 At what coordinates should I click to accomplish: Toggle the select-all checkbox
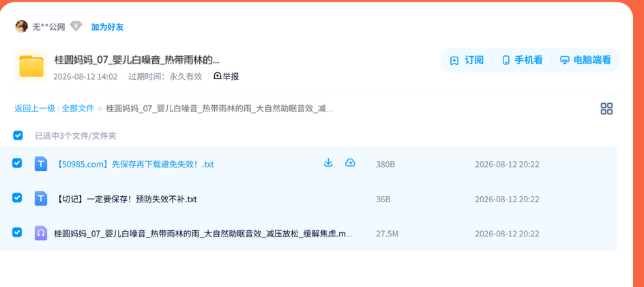pos(18,135)
